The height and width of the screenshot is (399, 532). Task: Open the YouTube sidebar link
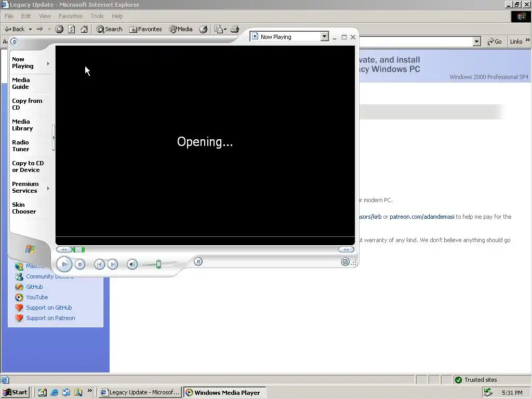click(37, 297)
